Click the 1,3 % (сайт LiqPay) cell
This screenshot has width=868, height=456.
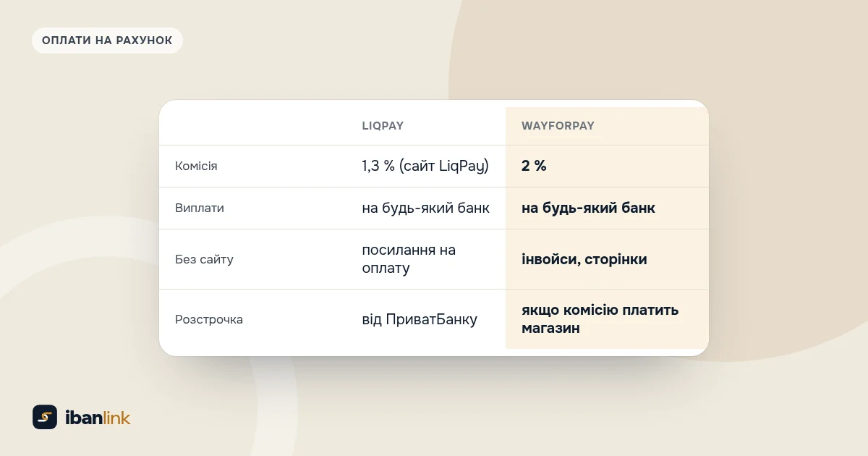tap(425, 166)
